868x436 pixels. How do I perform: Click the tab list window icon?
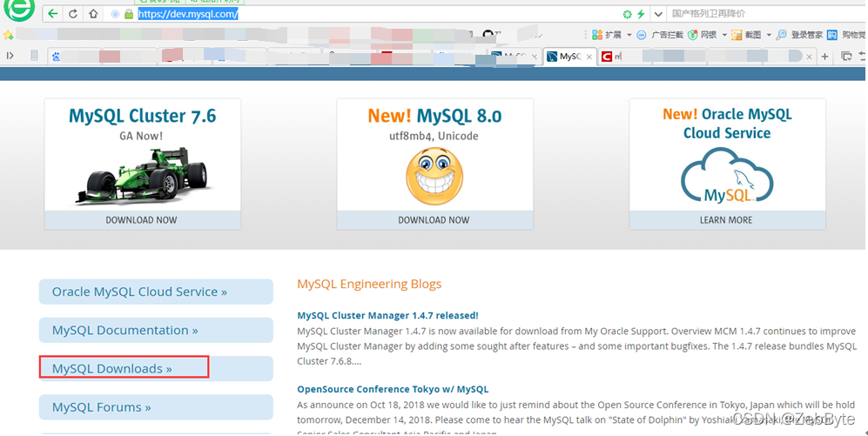tap(846, 56)
